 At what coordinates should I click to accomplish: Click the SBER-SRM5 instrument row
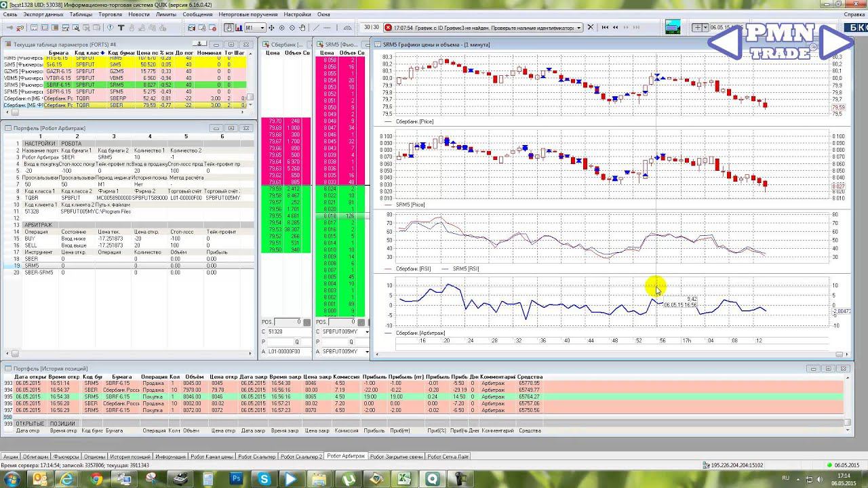point(129,272)
